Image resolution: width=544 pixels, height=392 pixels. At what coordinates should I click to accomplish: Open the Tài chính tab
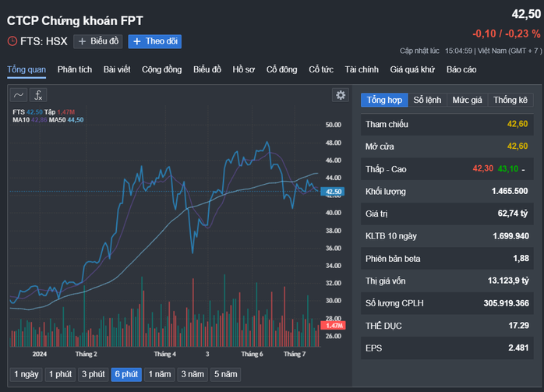point(362,69)
